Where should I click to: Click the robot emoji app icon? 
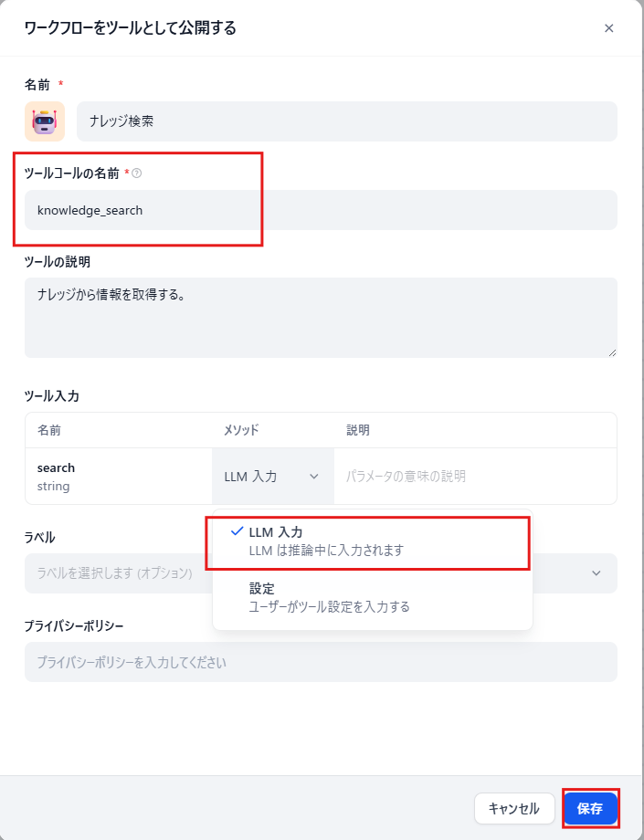coord(45,121)
